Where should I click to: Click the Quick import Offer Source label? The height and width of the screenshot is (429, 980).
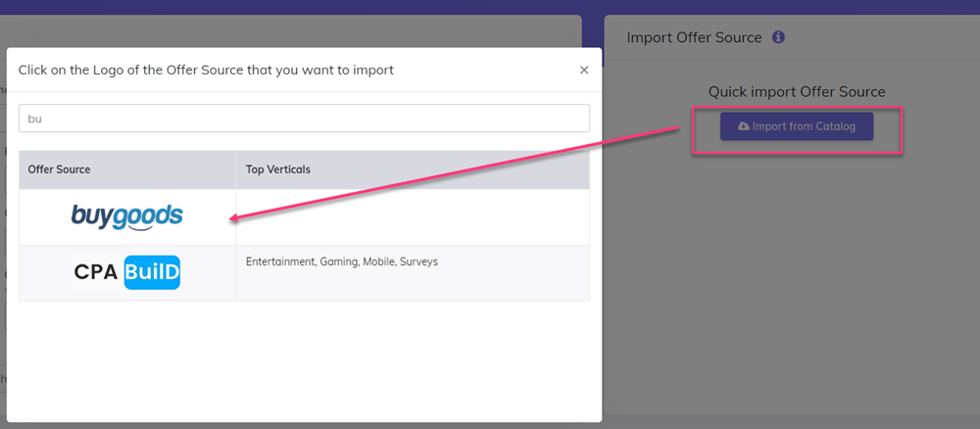tap(797, 92)
